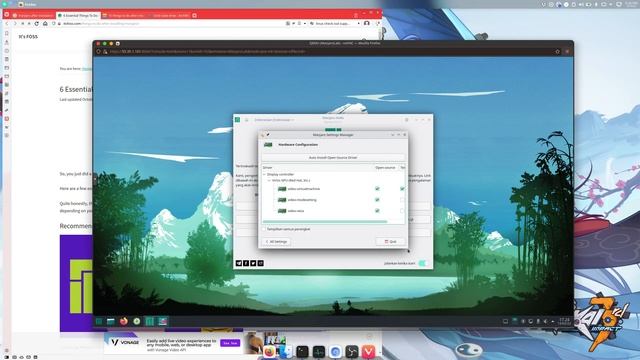Enable the show all devices checkbox
This screenshot has height=360, width=640.
(264, 229)
